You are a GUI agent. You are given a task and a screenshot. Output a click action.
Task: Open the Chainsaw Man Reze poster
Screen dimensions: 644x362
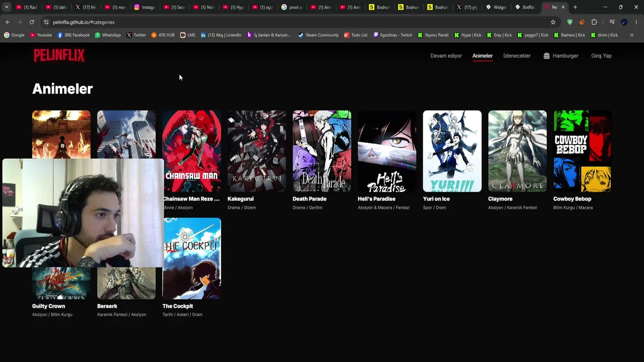pyautogui.click(x=192, y=151)
